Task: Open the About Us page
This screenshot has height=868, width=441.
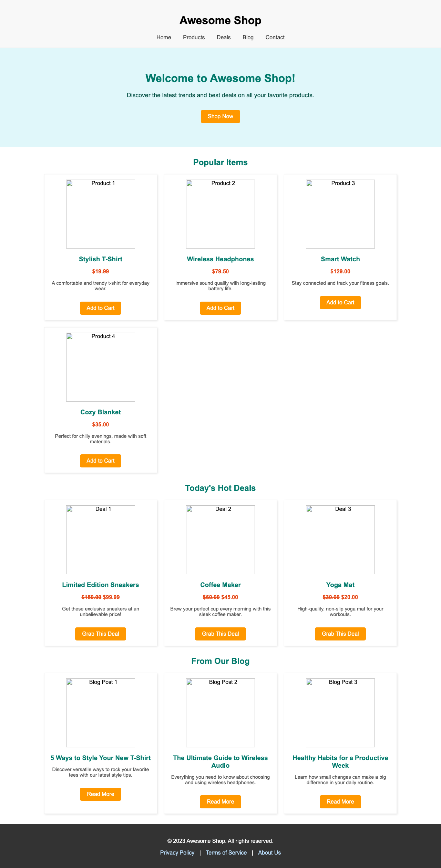Action: coord(269,852)
